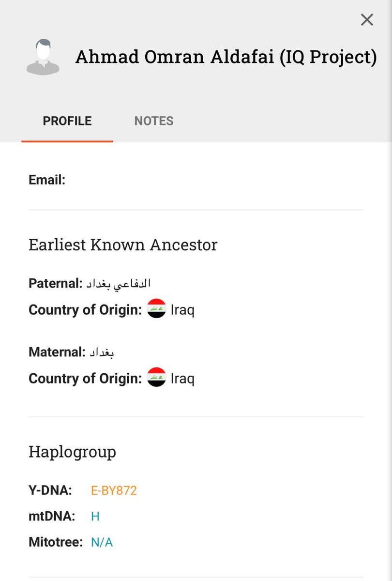Viewport: 392px width, 581px height.
Task: Select the PROFILE tab
Action: [x=67, y=121]
